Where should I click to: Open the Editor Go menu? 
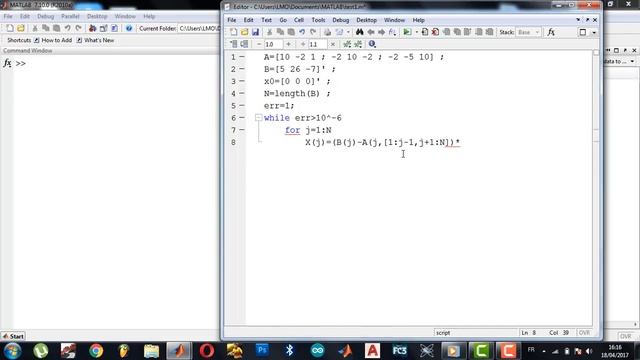283,20
